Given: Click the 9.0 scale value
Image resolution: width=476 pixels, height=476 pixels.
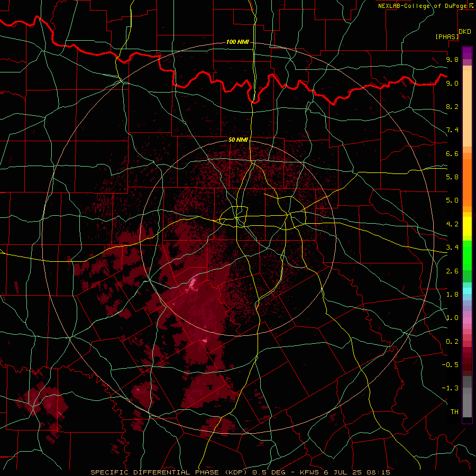Looking at the screenshot, I should tap(452, 83).
